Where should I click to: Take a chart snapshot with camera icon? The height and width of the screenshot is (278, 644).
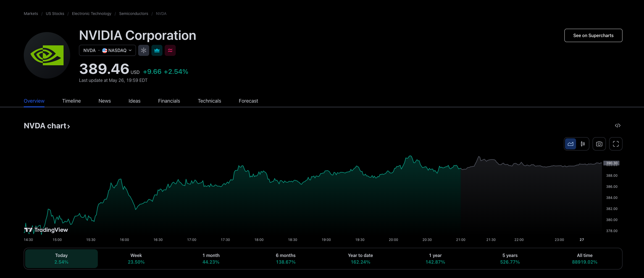pos(599,144)
